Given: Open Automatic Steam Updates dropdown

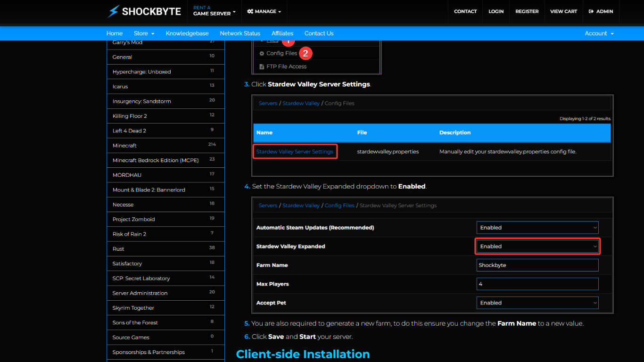Looking at the screenshot, I should [x=537, y=228].
